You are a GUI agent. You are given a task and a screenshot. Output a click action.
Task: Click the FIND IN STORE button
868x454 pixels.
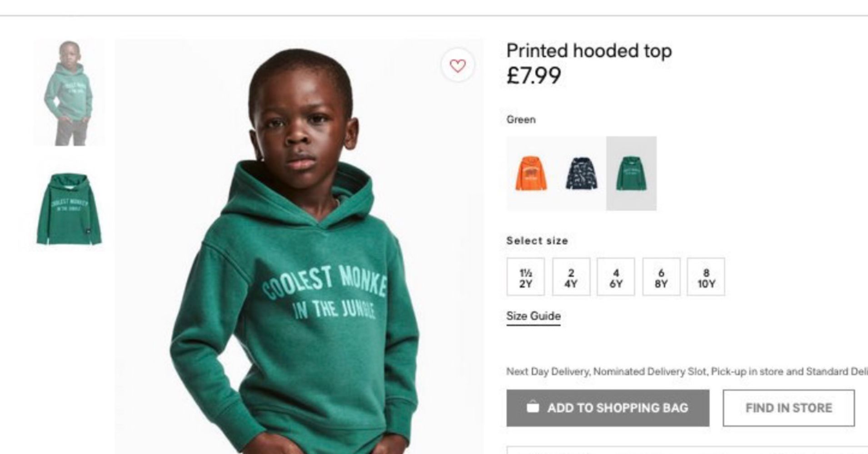point(788,408)
